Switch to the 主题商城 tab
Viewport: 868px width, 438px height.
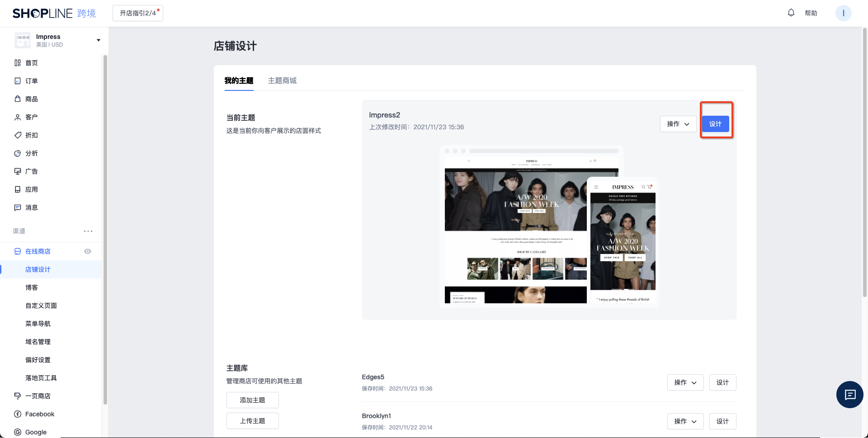coord(282,80)
